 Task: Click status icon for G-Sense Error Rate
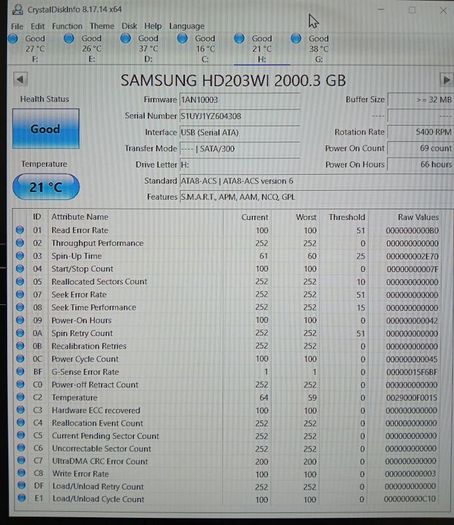[x=20, y=371]
